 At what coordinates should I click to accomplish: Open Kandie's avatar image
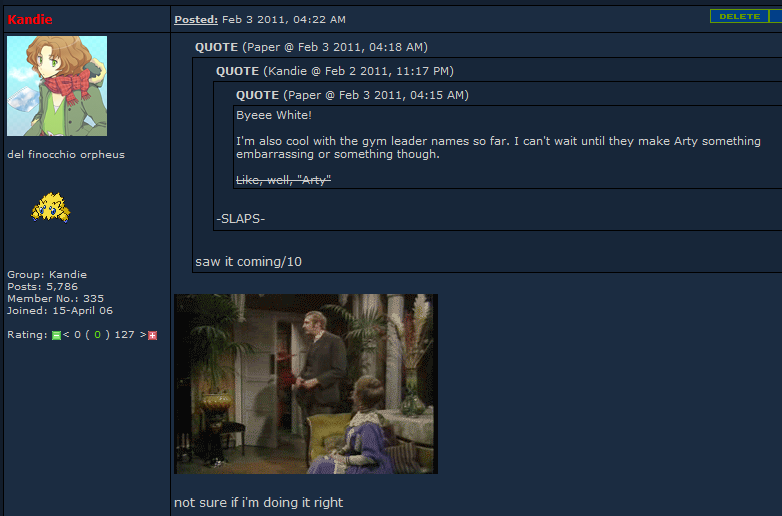[x=57, y=86]
